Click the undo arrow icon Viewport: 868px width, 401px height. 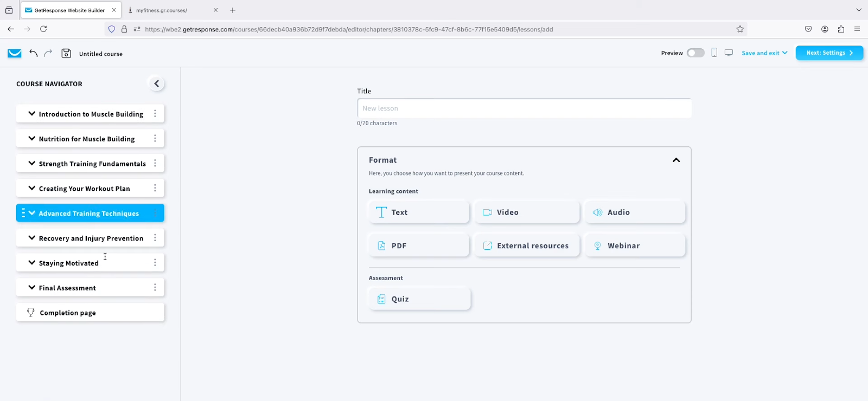point(34,53)
